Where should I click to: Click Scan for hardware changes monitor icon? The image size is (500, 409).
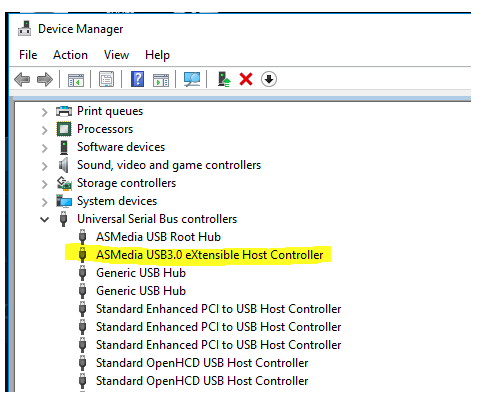[192, 79]
